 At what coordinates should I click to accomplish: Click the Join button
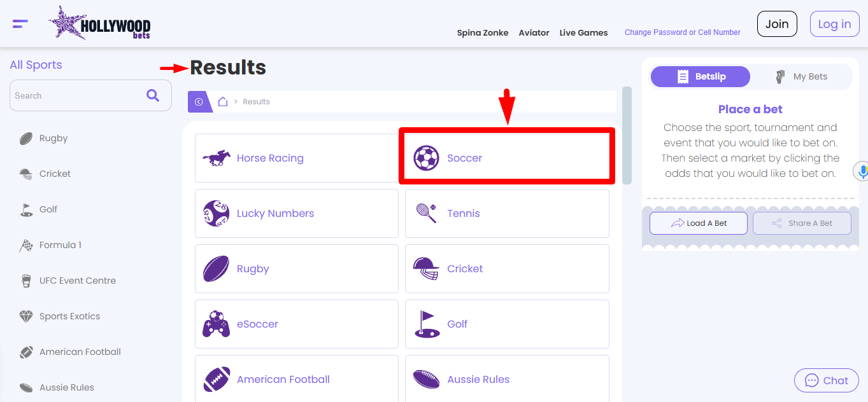click(x=777, y=24)
